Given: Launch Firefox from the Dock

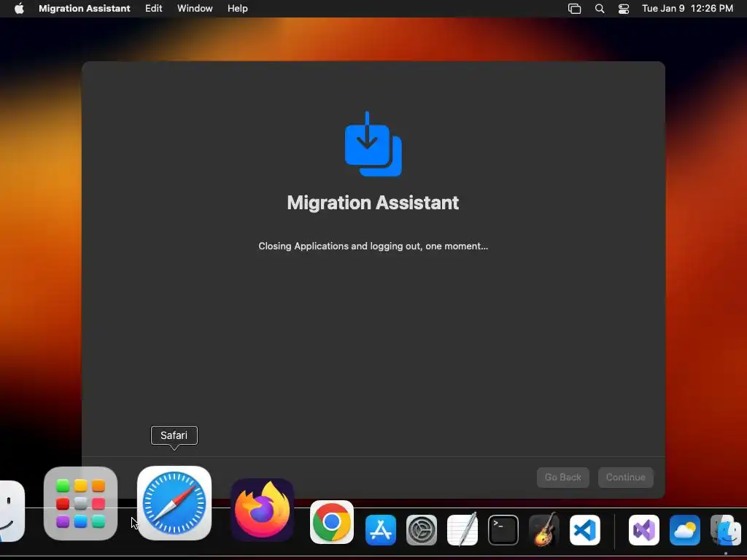Looking at the screenshot, I should click(262, 510).
